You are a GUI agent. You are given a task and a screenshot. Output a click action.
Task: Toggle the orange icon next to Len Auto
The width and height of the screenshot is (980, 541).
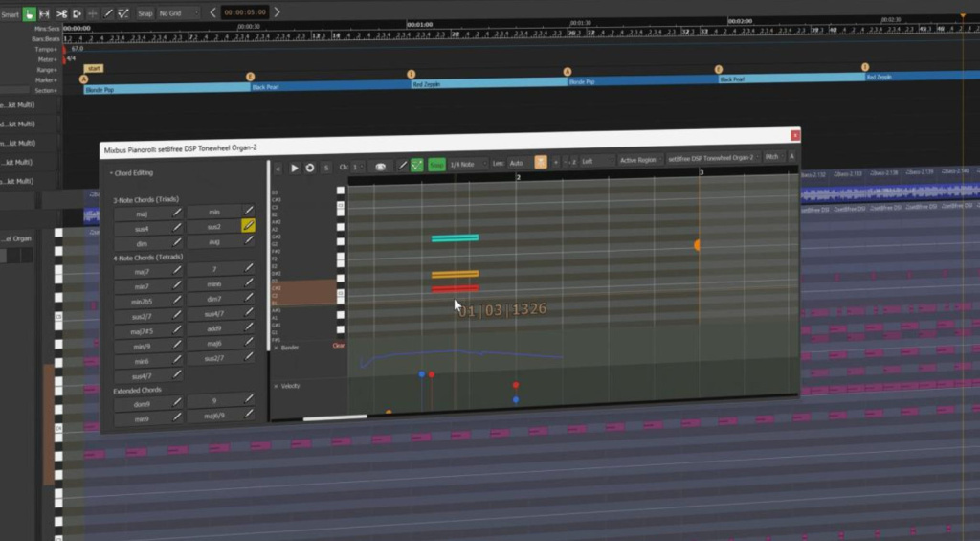pyautogui.click(x=541, y=162)
